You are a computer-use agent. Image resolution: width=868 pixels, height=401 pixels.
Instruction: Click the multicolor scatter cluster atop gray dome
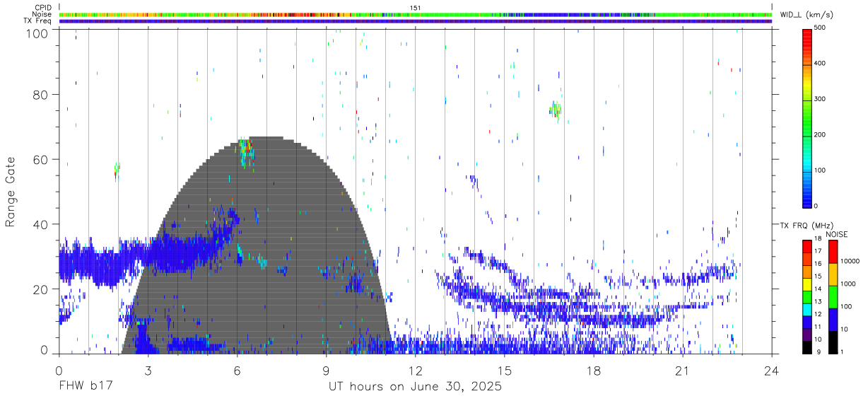coord(247,152)
